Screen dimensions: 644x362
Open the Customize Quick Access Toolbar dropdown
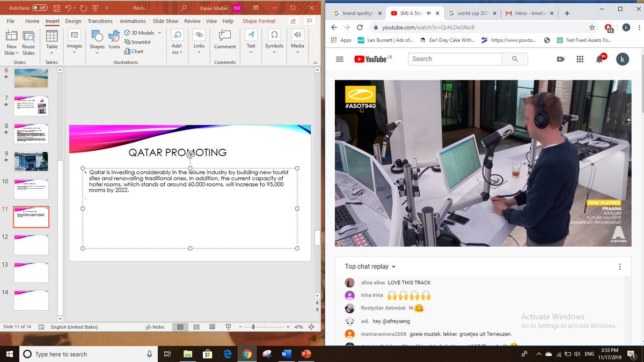click(106, 8)
